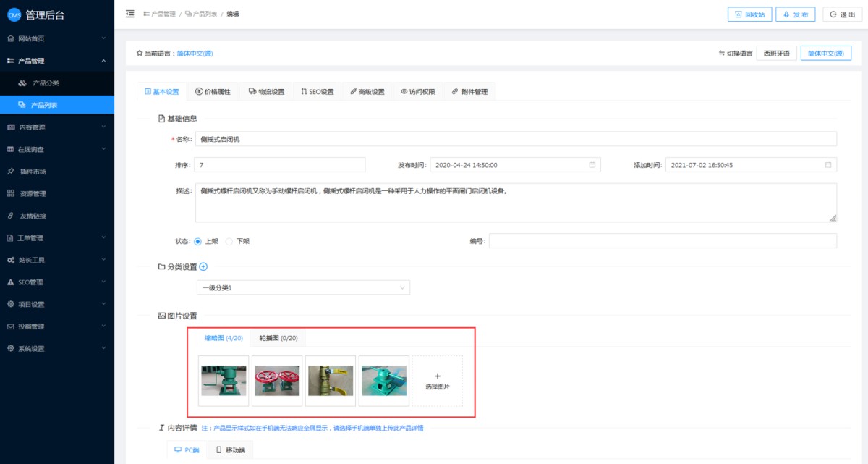This screenshot has width=868, height=464.
Task: Click the warning icon beside SEO管理
Action: point(10,282)
